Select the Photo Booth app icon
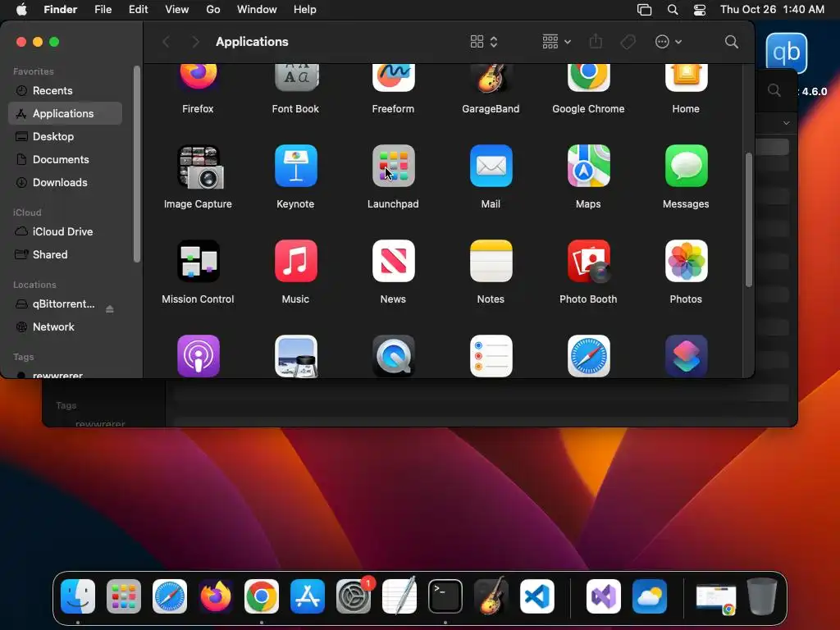 [x=588, y=261]
